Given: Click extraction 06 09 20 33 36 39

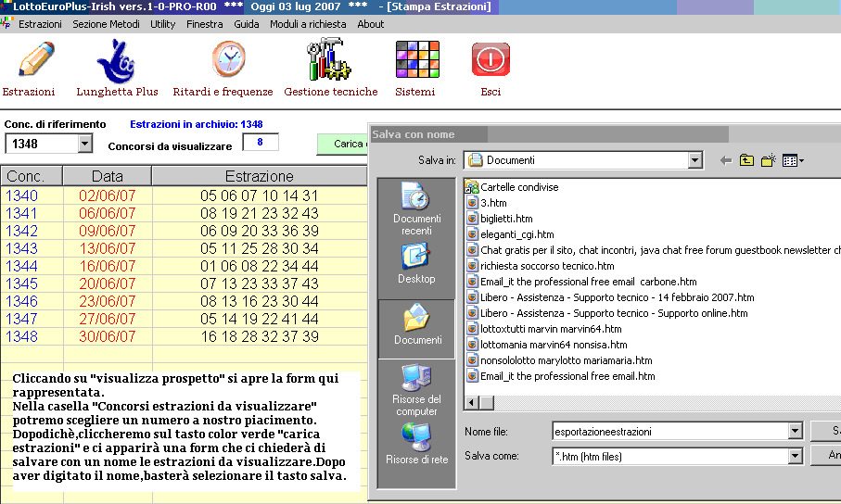Looking at the screenshot, I should click(260, 231).
